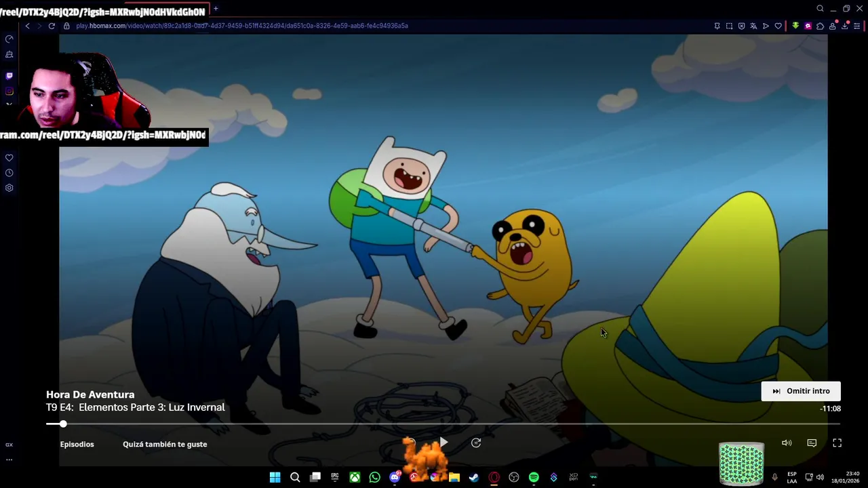Play the HBO Max video
Viewport: 868px width, 488px height.
443,443
